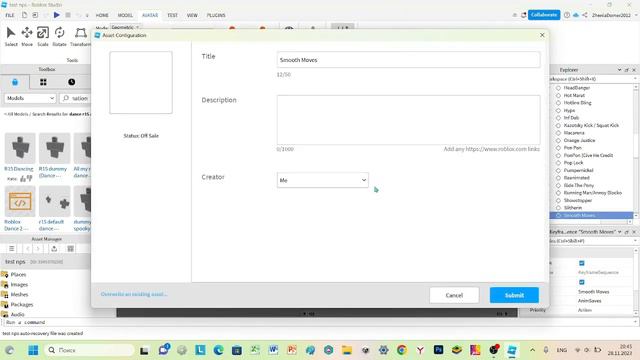Select the Roblox Dance 2 script thumbnail
Image resolution: width=640 pixels, height=360 pixels.
click(20, 201)
